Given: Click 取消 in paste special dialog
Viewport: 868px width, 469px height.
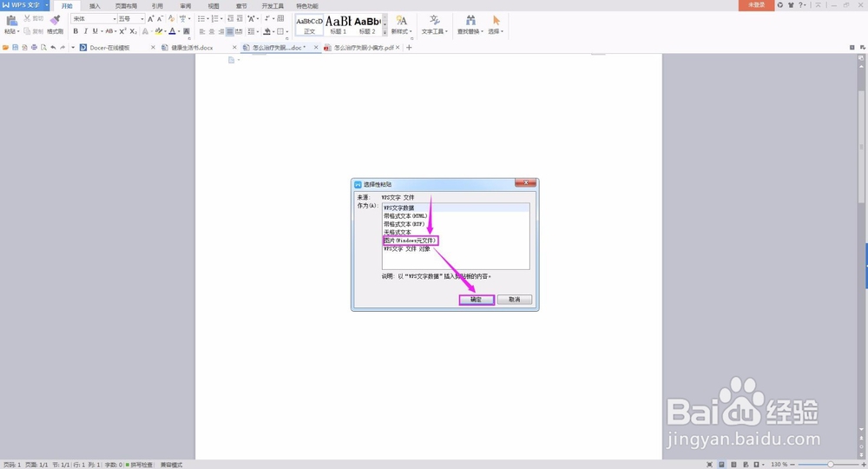Looking at the screenshot, I should (514, 300).
